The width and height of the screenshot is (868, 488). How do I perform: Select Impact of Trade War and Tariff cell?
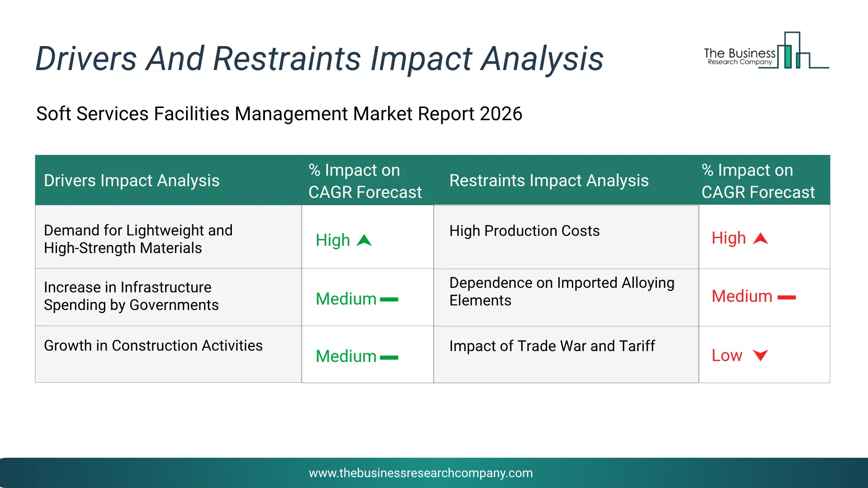(566, 355)
